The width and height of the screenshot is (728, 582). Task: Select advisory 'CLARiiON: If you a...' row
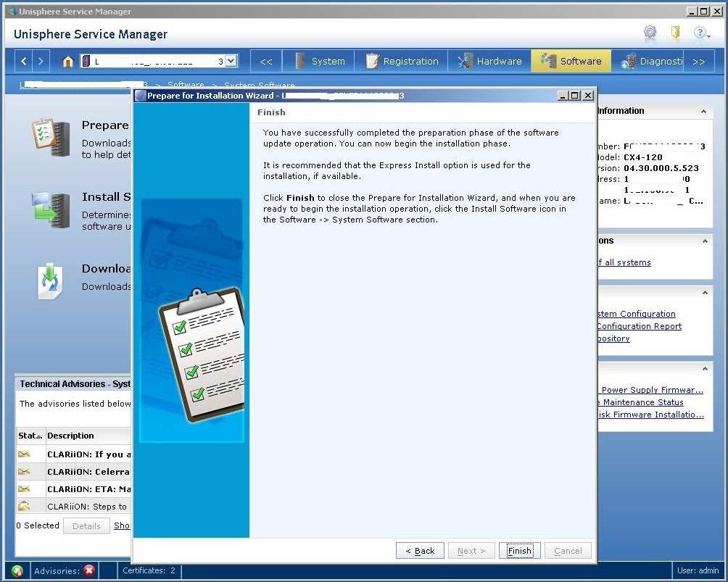74,454
